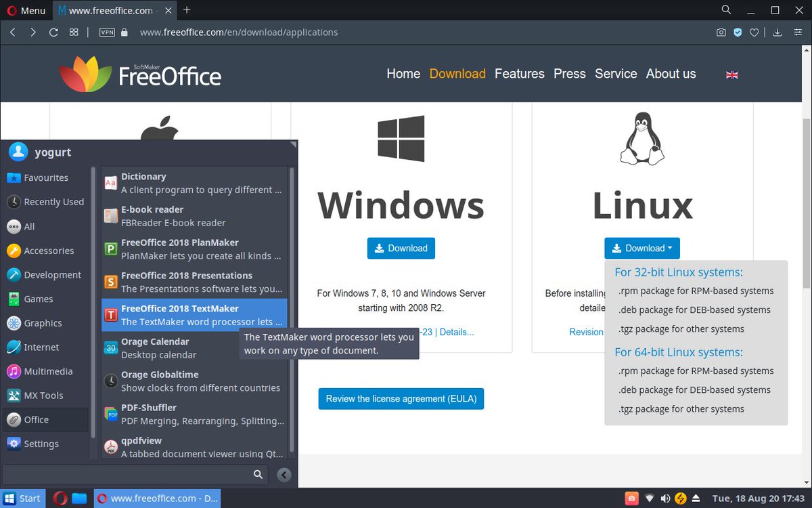Add page to bookmarks with heart icon

[x=754, y=32]
